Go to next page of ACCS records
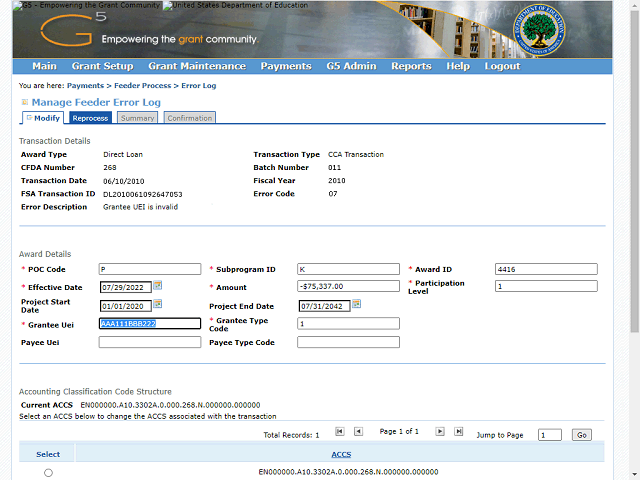Viewport: 640px width, 480px height. click(439, 431)
